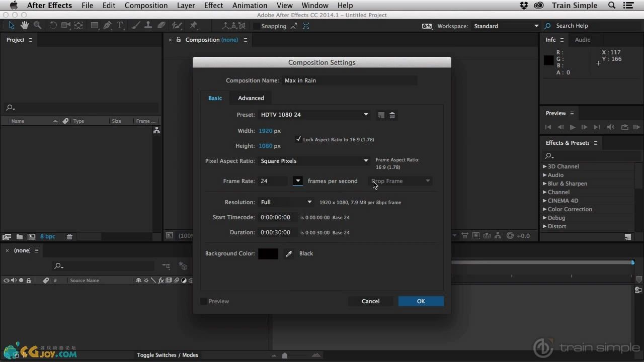The height and width of the screenshot is (362, 644).
Task: Click the save preset icon beside Preset
Action: [x=381, y=115]
